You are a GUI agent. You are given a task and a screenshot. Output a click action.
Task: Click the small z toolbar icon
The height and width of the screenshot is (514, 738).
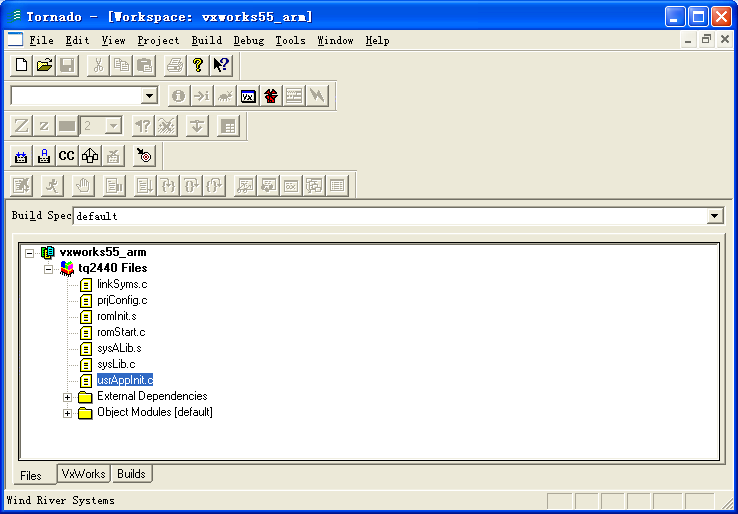[44, 126]
